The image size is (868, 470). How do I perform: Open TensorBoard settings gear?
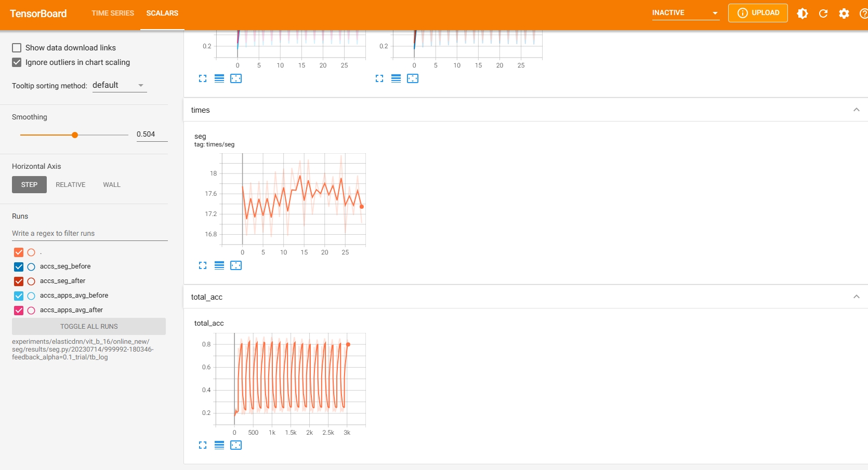[844, 14]
